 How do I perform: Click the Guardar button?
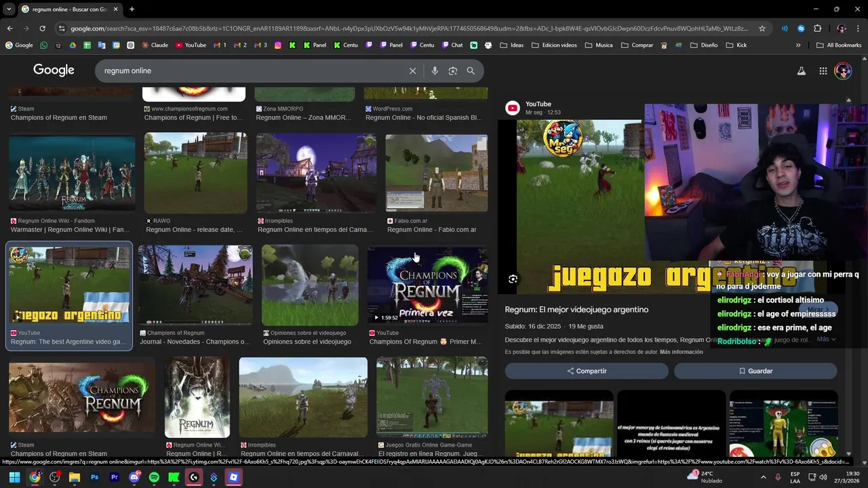[x=755, y=371]
